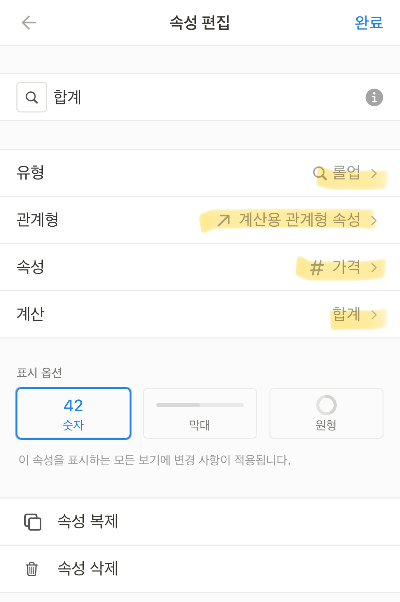Screen dimensions: 400x602
Task: Choose 속성 삭제 to delete the property
Action: (200, 569)
